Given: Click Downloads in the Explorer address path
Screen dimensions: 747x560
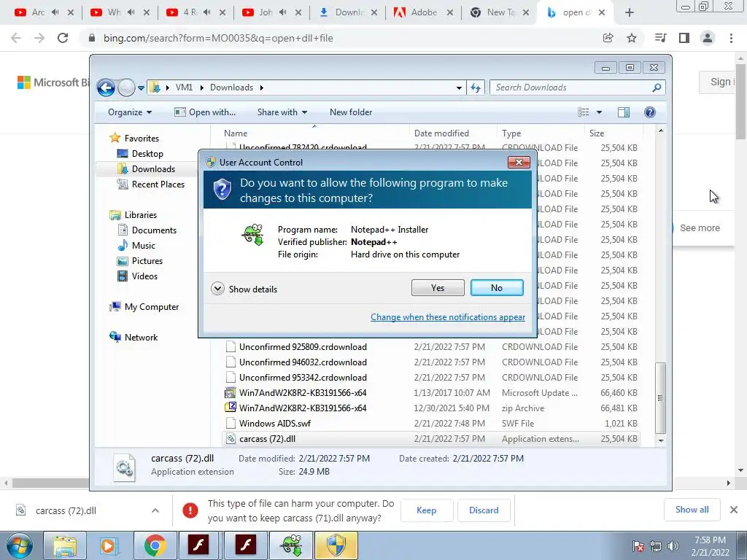Looking at the screenshot, I should point(231,87).
